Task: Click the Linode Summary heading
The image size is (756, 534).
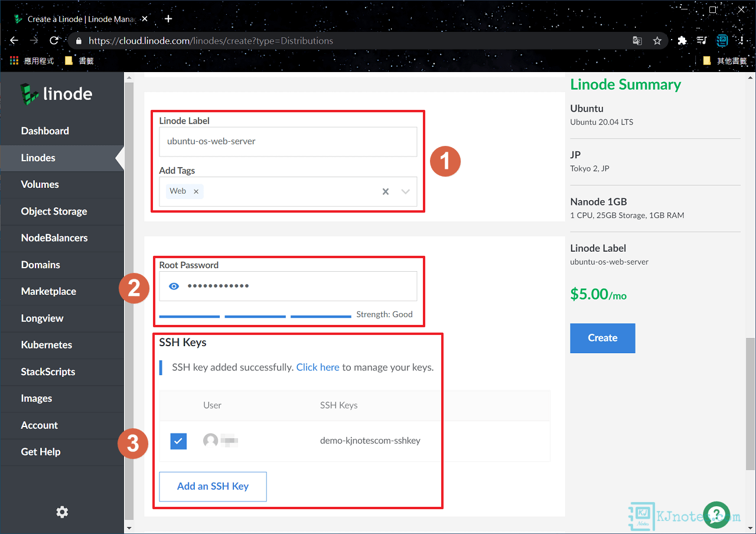Action: [x=625, y=84]
